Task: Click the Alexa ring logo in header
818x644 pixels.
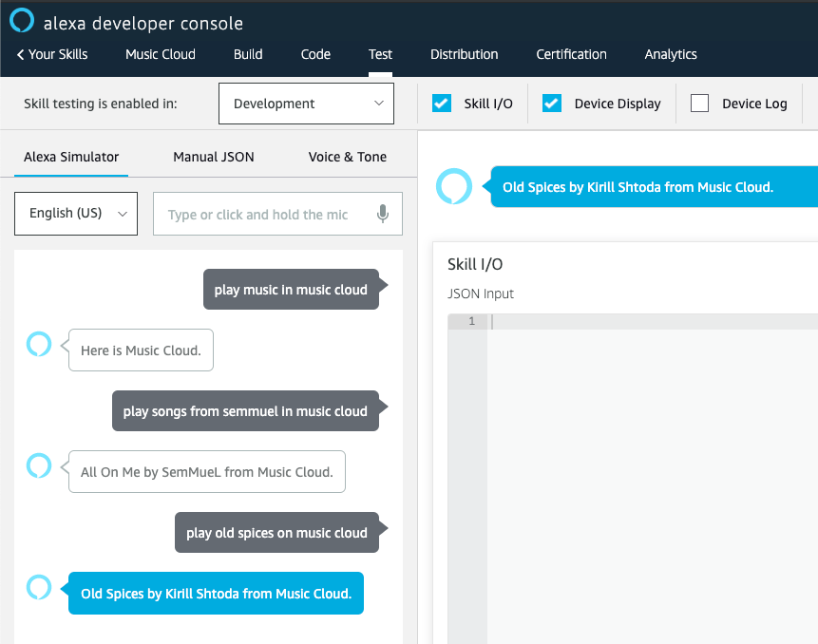Action: [x=22, y=21]
